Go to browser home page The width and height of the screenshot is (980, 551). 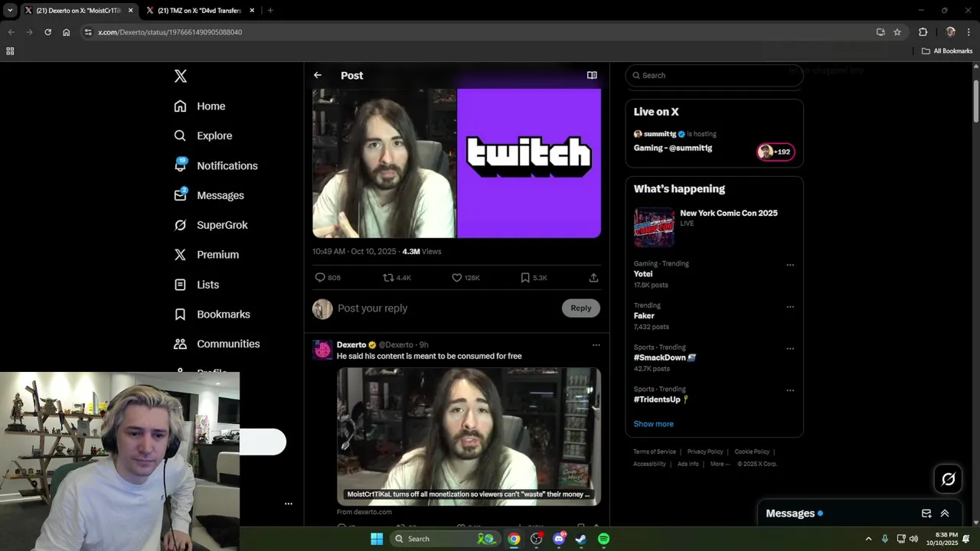[66, 32]
